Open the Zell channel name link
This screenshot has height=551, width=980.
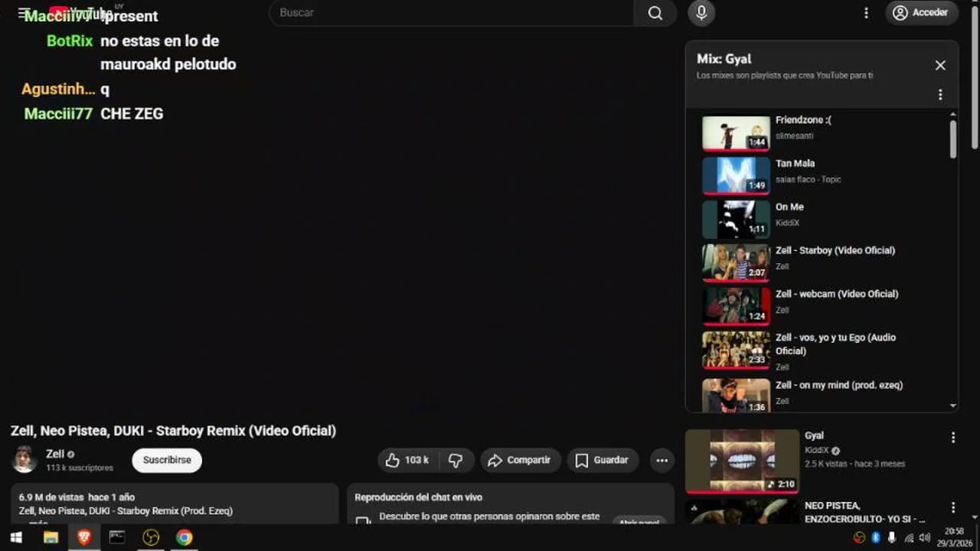point(55,454)
